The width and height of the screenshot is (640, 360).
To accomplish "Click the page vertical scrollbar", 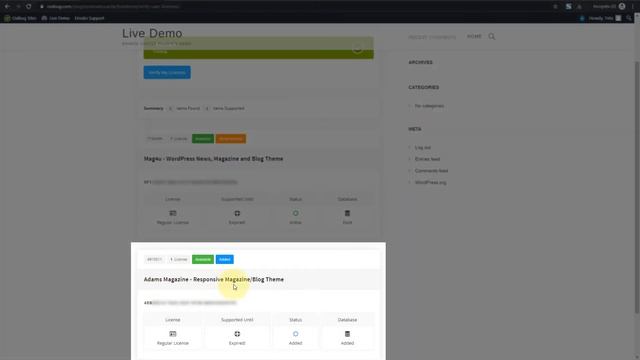I will click(637, 188).
